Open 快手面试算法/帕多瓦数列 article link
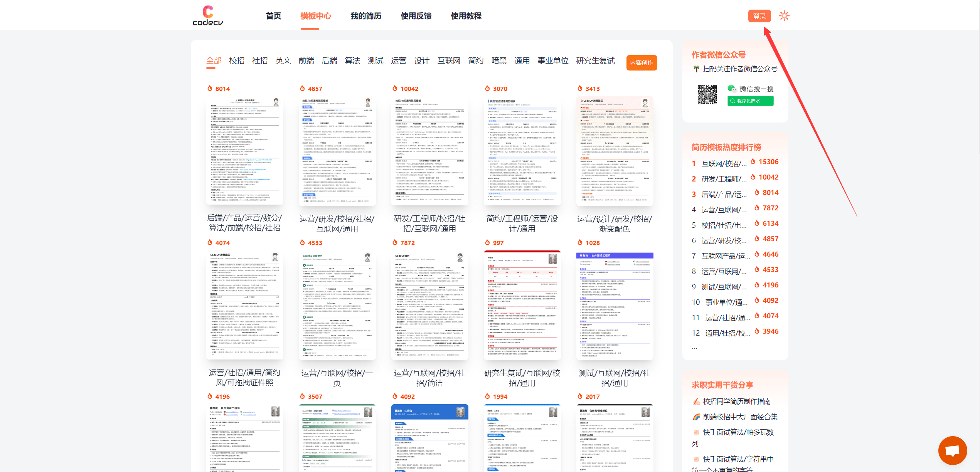 pos(738,432)
